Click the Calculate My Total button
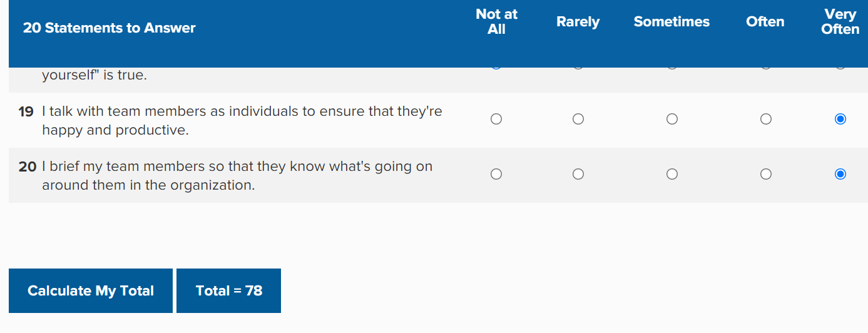 click(91, 290)
